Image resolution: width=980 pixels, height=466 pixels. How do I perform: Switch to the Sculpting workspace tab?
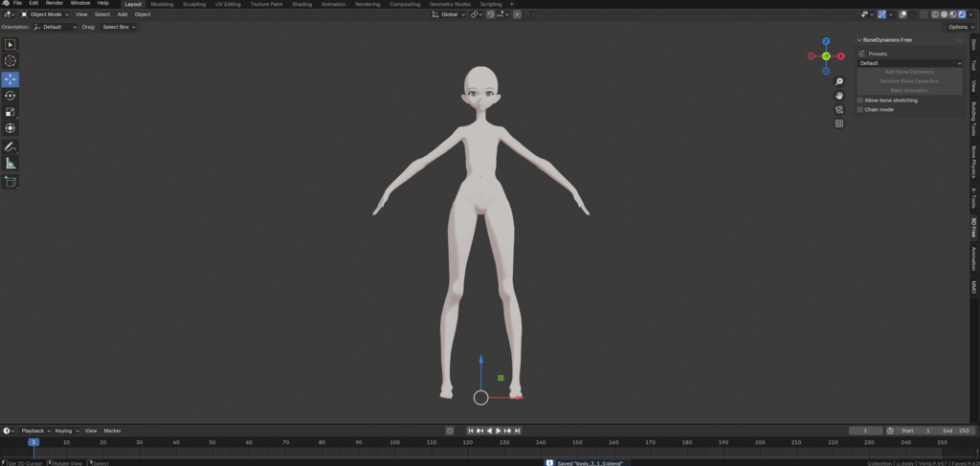click(x=194, y=4)
